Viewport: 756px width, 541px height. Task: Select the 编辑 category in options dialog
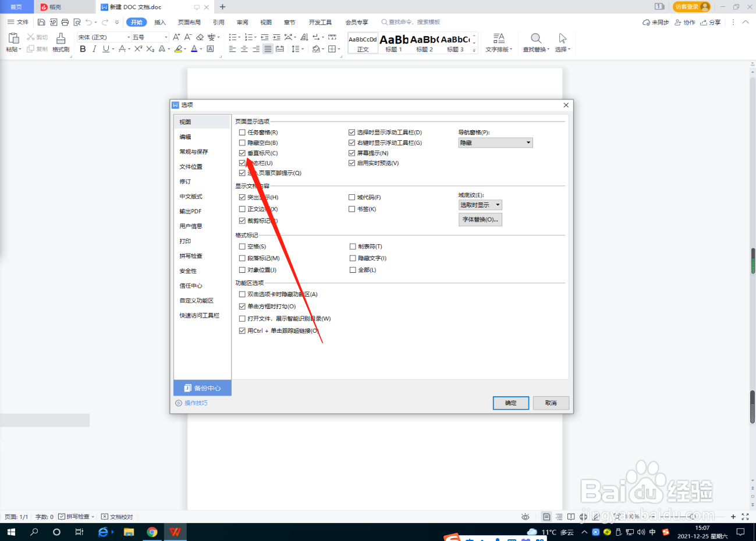(x=185, y=137)
